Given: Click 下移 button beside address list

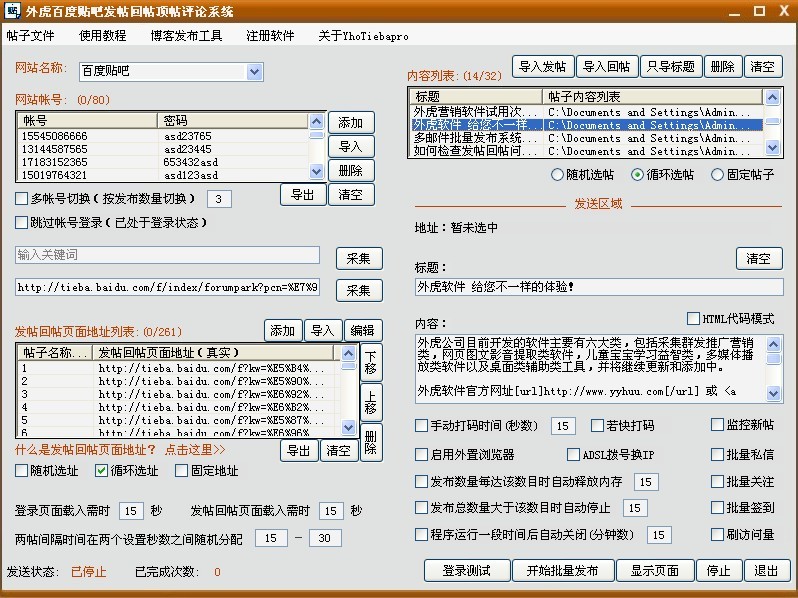Looking at the screenshot, I should point(371,362).
